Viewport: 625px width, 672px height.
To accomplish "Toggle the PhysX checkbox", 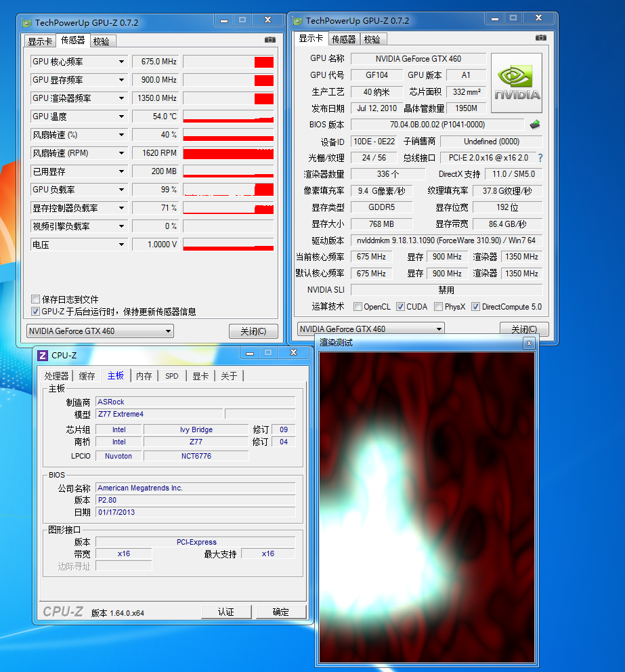I will pyautogui.click(x=437, y=307).
